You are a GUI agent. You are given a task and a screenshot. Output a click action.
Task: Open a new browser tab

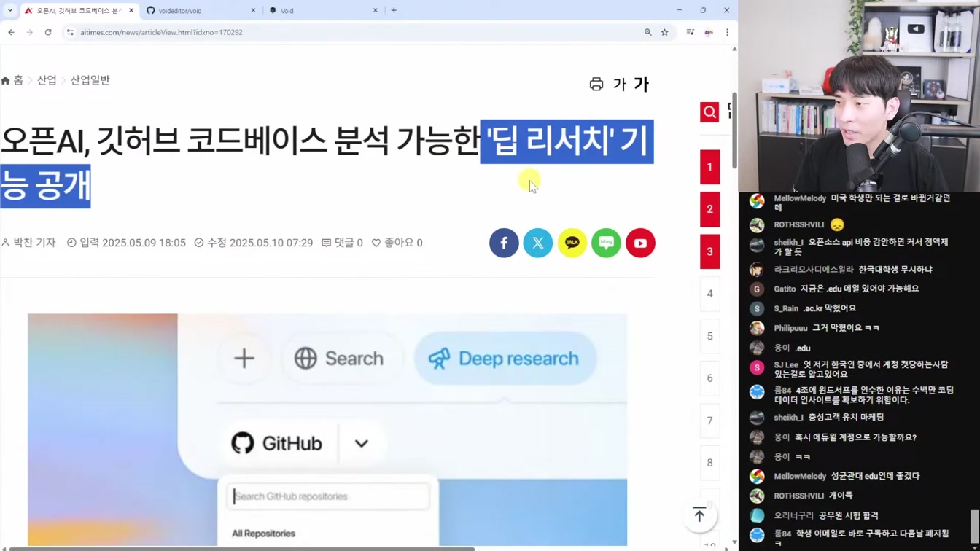click(x=394, y=10)
